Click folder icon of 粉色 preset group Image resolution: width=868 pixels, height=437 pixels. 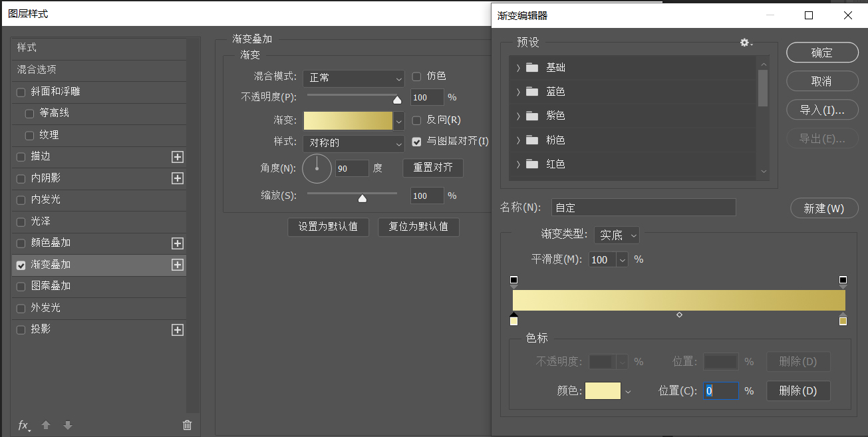531,140
